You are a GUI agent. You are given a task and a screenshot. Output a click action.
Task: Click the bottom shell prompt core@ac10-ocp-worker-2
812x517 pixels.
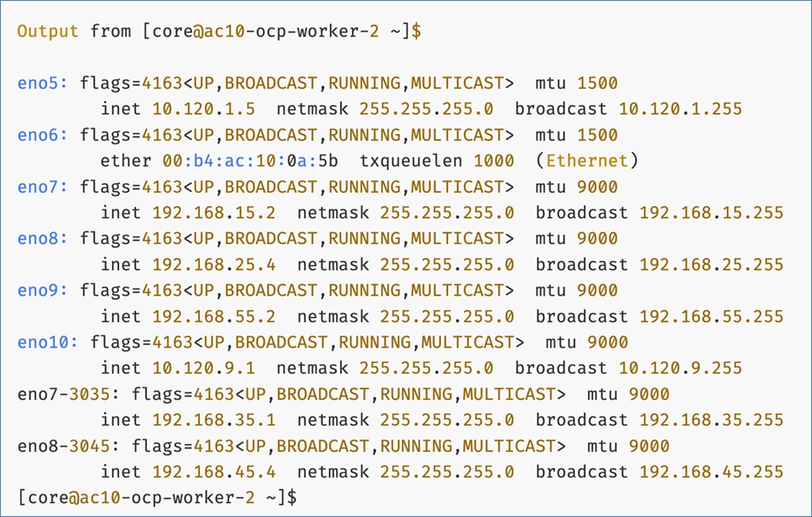[141, 498]
